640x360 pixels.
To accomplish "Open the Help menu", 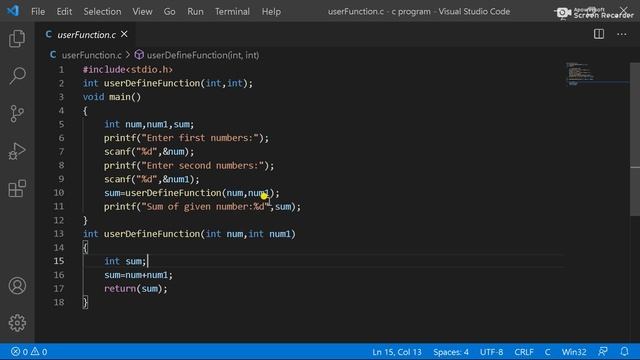I will coord(271,11).
